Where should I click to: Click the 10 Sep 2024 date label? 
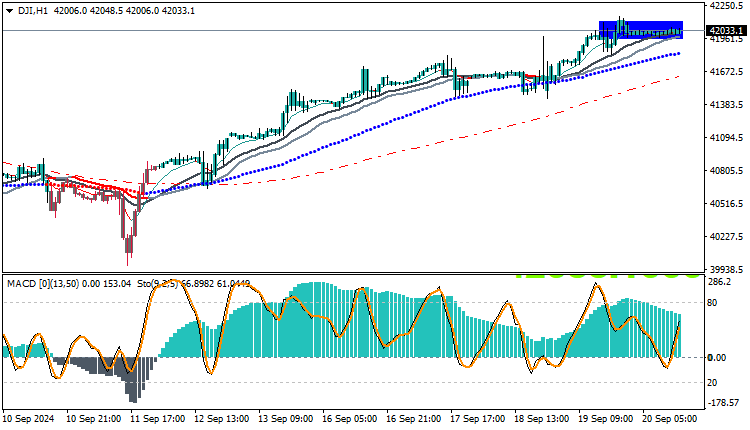(28, 419)
